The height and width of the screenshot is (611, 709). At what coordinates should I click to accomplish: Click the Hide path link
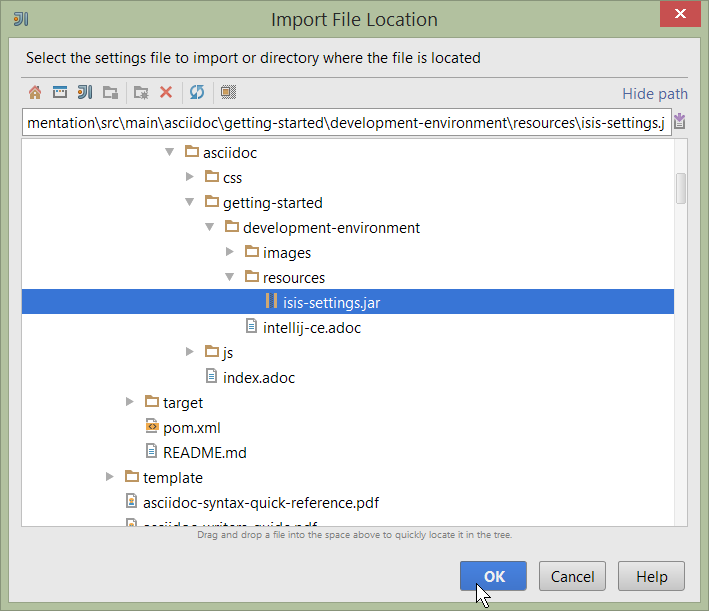654,94
